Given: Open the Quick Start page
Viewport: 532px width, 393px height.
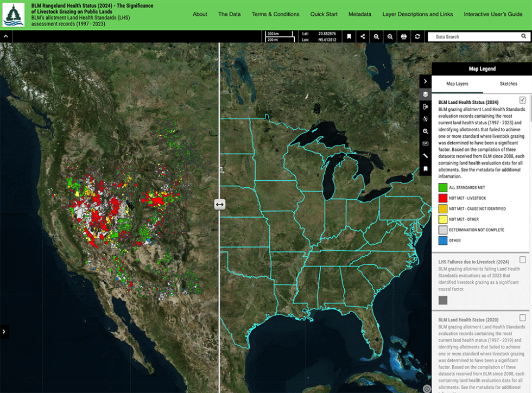Looking at the screenshot, I should click(x=324, y=14).
